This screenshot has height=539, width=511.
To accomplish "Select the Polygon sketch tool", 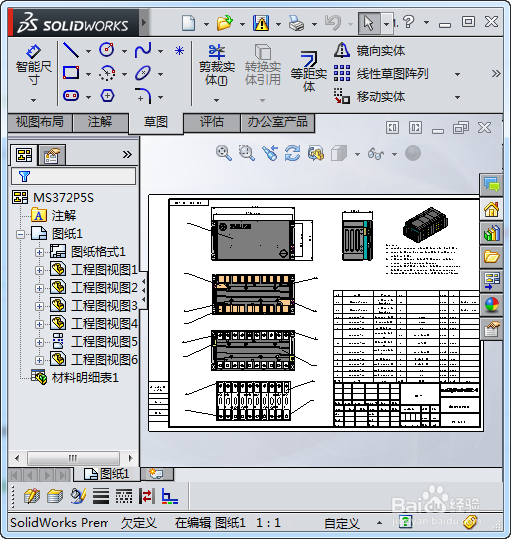I will click(x=107, y=96).
